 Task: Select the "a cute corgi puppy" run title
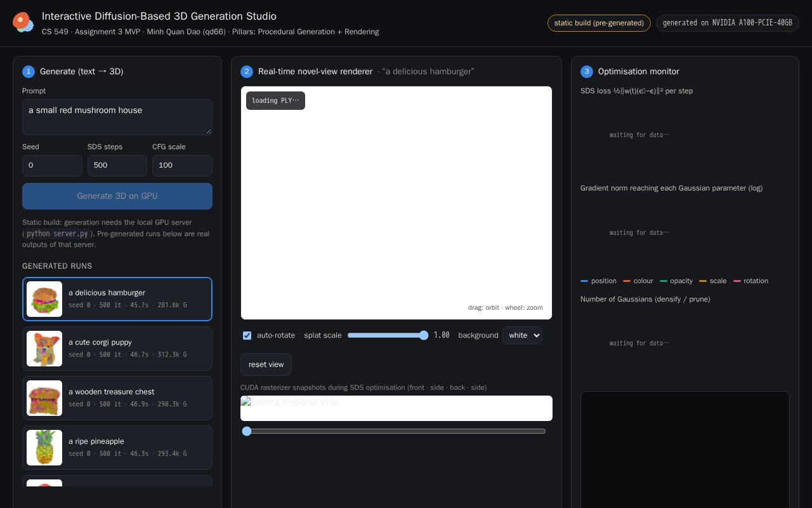pos(100,342)
